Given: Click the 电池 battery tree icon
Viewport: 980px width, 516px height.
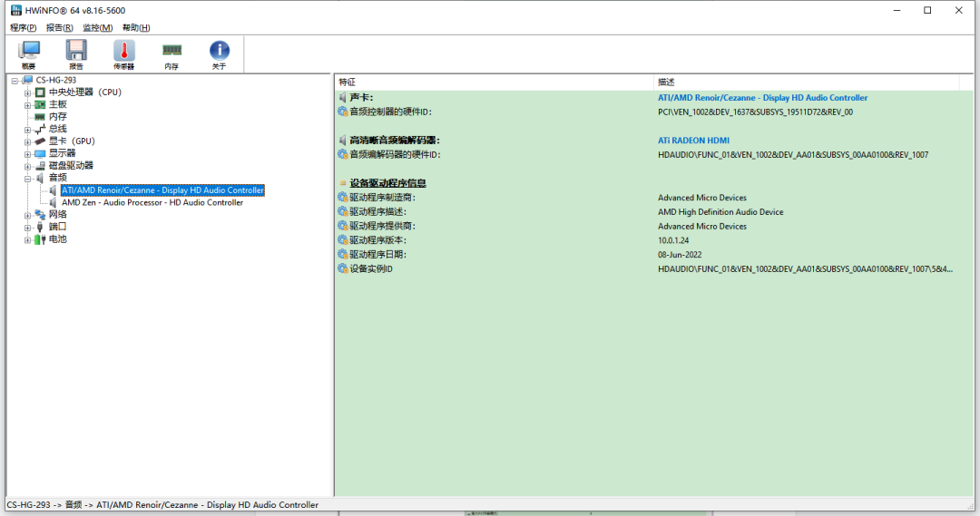Looking at the screenshot, I should (40, 239).
